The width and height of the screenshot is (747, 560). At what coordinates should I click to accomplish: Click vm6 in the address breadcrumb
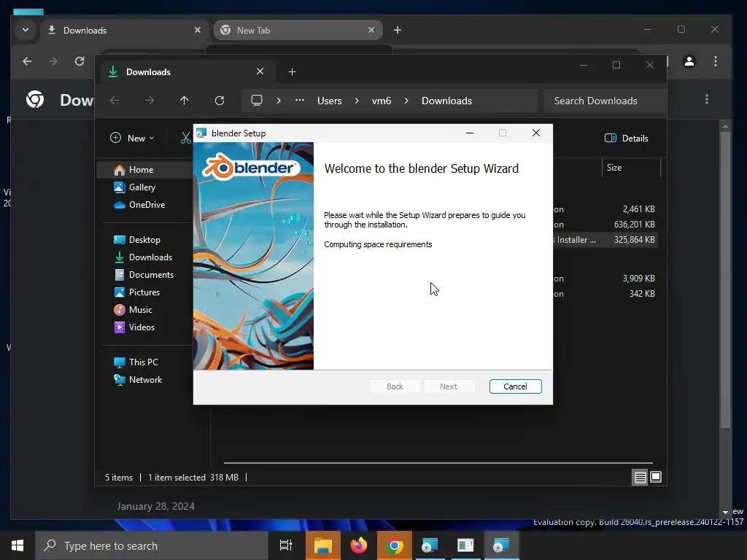click(381, 101)
